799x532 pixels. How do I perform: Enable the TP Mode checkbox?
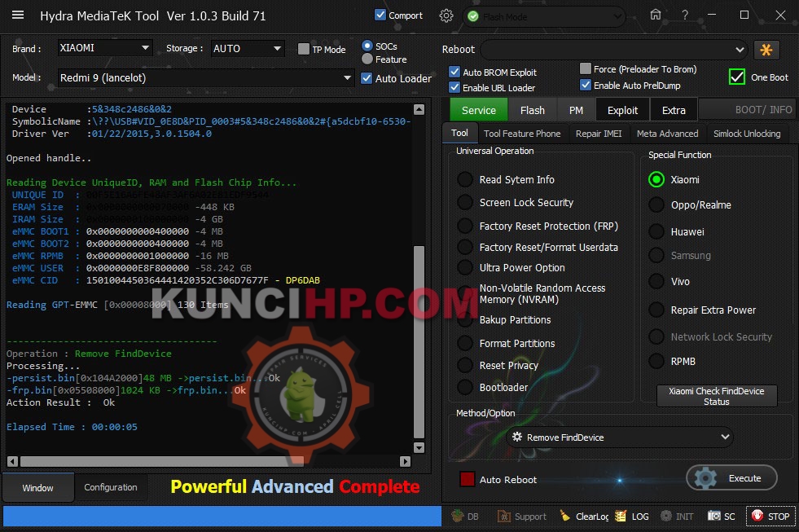click(x=303, y=49)
